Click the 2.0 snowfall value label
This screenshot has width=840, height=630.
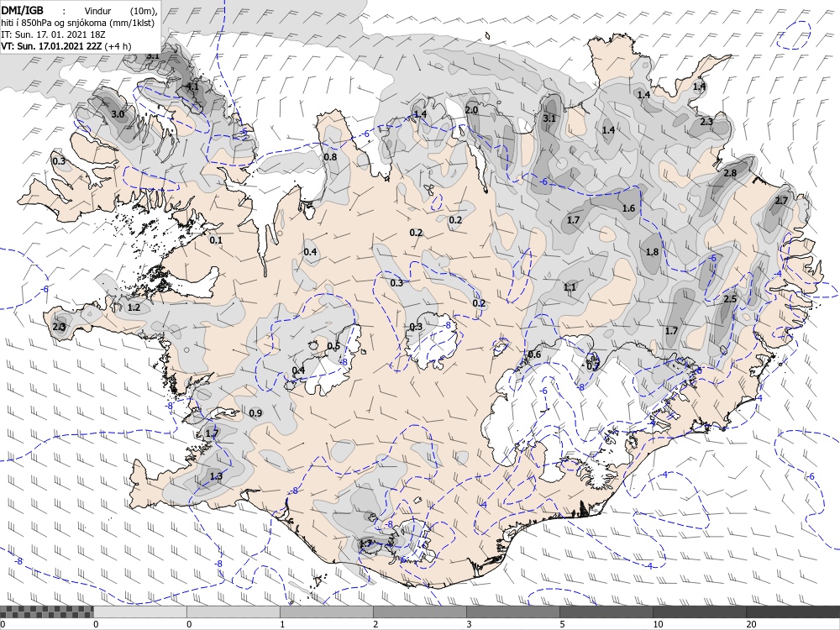pyautogui.click(x=471, y=110)
